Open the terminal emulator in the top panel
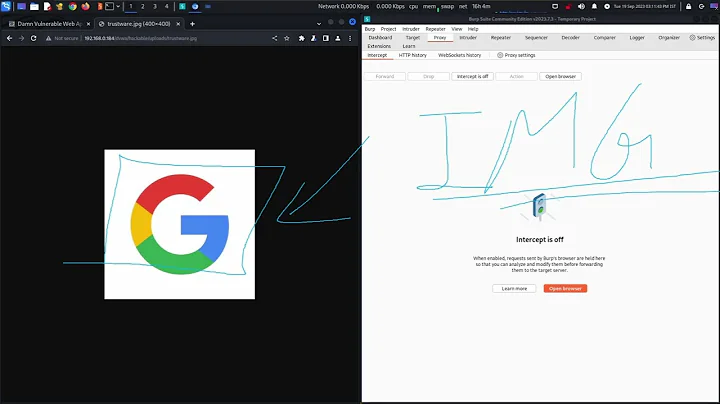 click(x=109, y=6)
